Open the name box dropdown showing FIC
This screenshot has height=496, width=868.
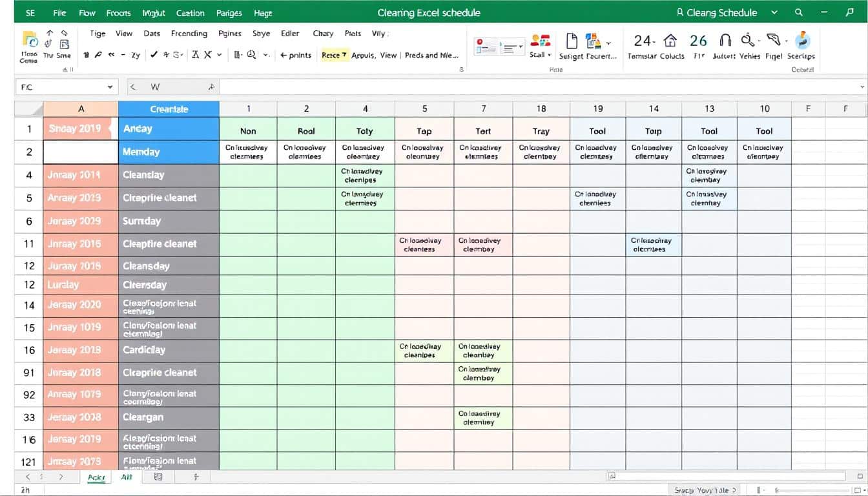110,87
